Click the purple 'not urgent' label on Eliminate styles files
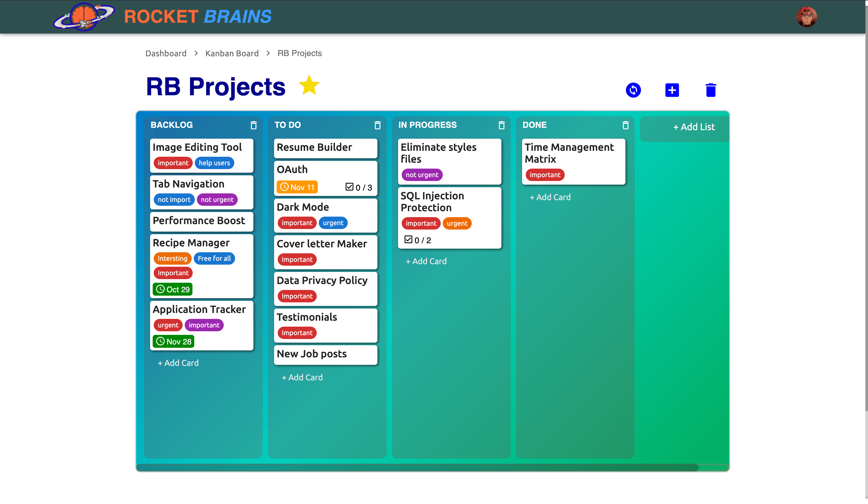The width and height of the screenshot is (868, 504). tap(422, 175)
